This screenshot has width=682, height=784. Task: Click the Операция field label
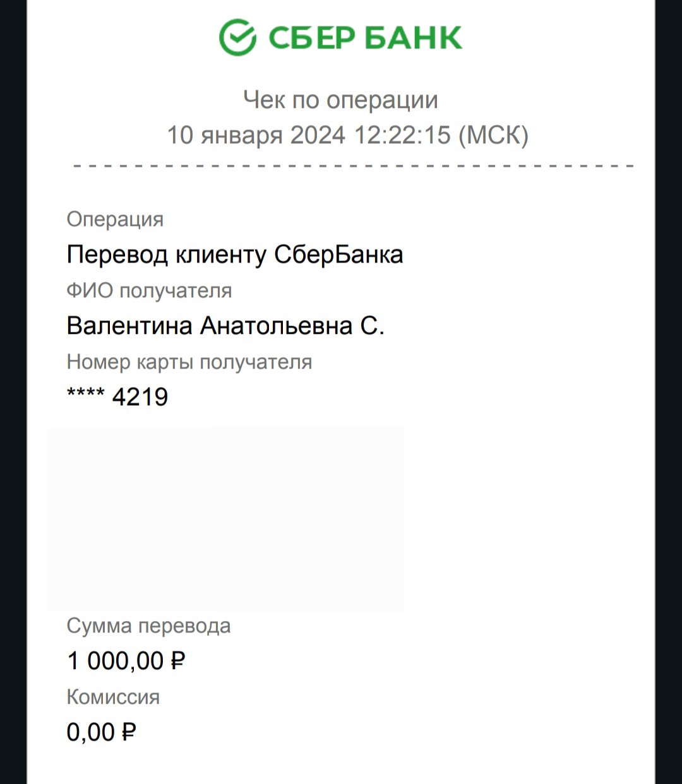115,220
